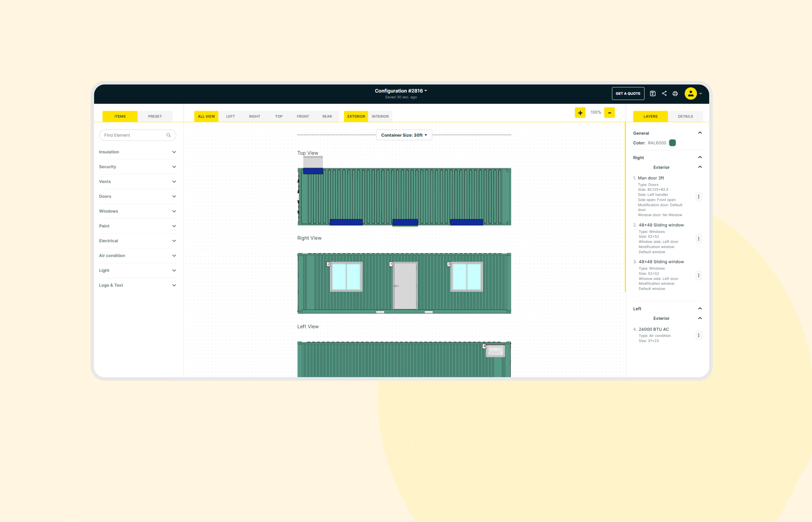Click the print icon in header
The image size is (812, 522).
pos(675,93)
